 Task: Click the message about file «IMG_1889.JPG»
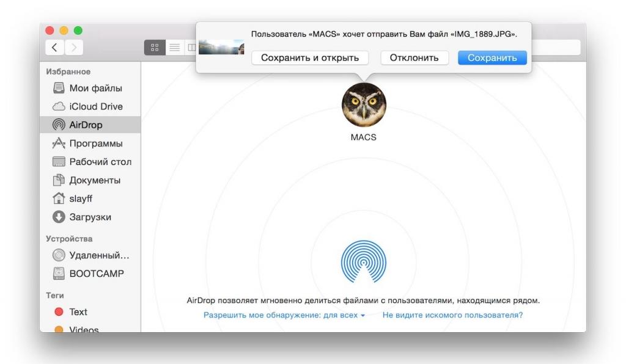(x=384, y=34)
